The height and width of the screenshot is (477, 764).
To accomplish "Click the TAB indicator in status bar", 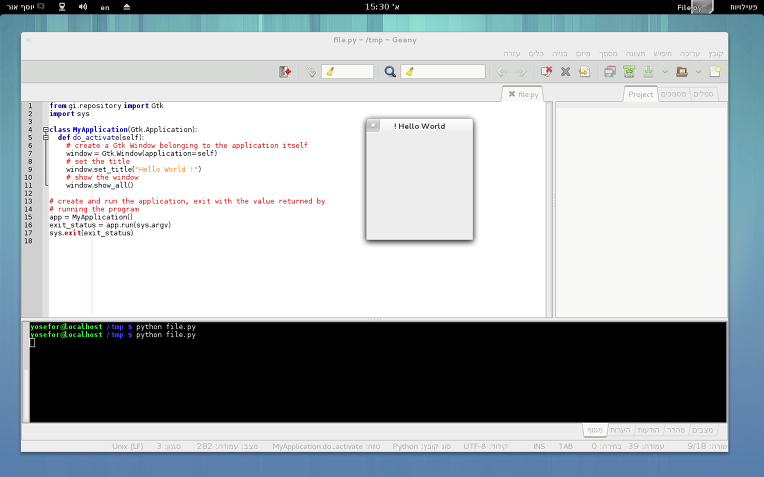I will click(x=565, y=446).
